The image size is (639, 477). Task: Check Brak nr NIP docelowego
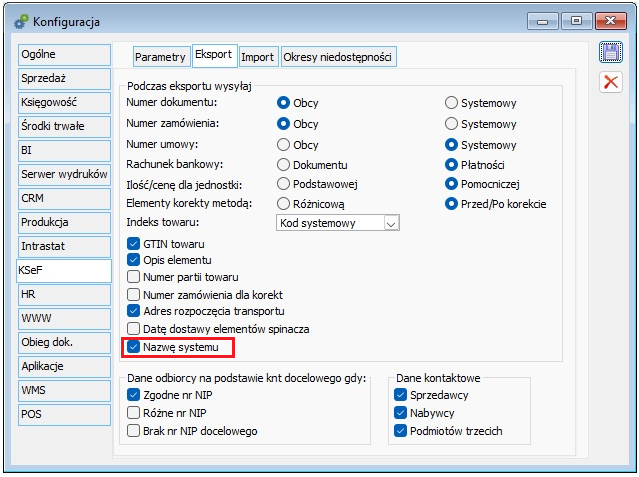[x=133, y=431]
